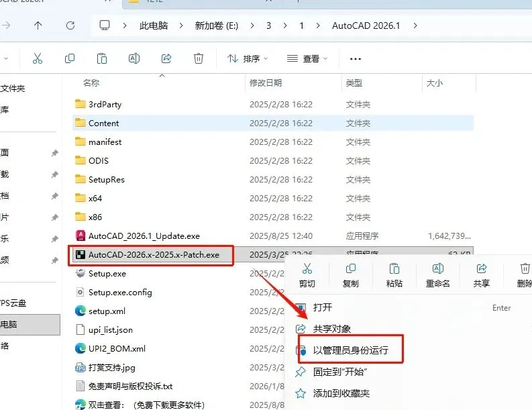Click 复制 in context menu
Viewport: 532px width, 410px height.
coord(350,275)
